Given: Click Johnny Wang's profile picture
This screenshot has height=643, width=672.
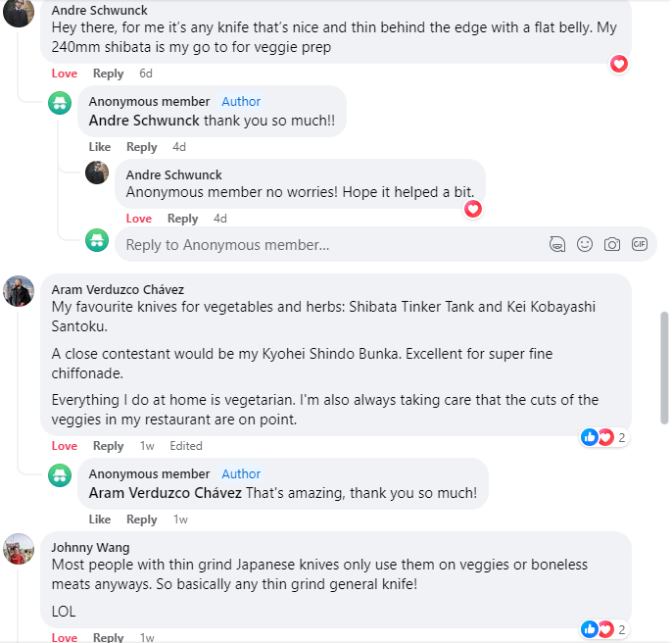Looking at the screenshot, I should pyautogui.click(x=20, y=550).
